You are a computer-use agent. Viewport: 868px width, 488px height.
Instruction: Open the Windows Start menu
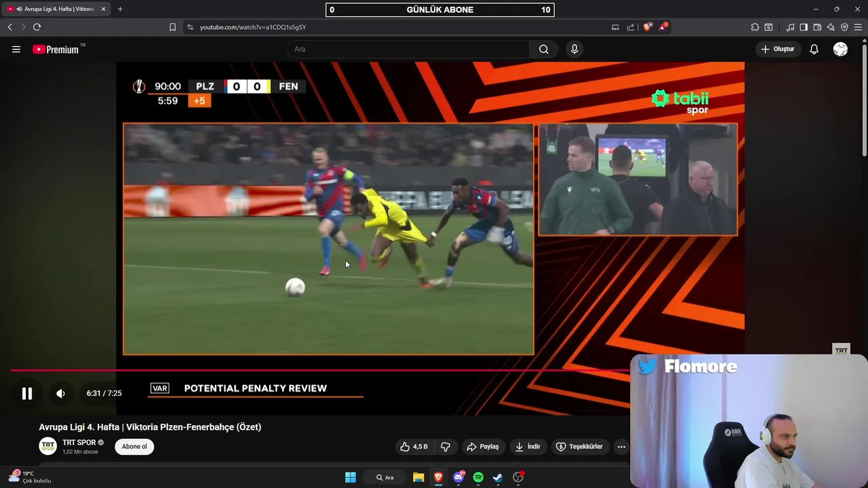pyautogui.click(x=351, y=477)
